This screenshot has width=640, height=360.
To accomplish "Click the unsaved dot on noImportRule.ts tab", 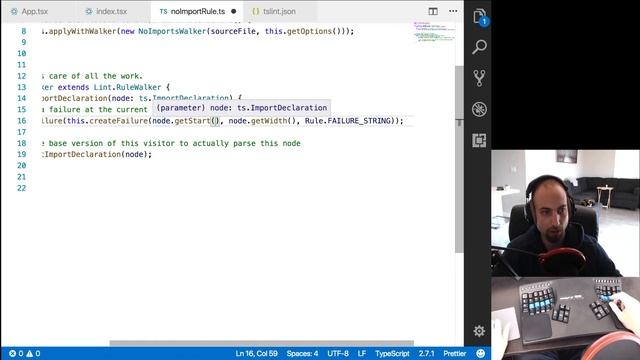I will click(x=233, y=11).
